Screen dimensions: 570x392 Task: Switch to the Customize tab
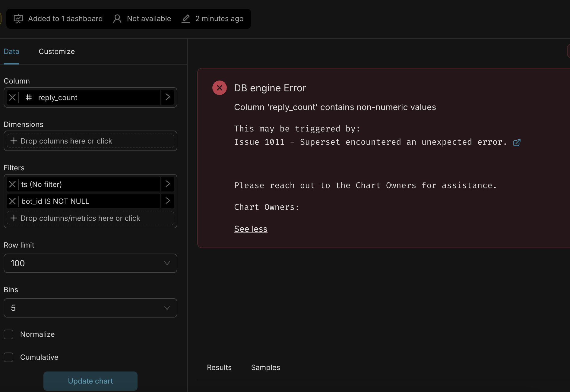click(x=57, y=52)
